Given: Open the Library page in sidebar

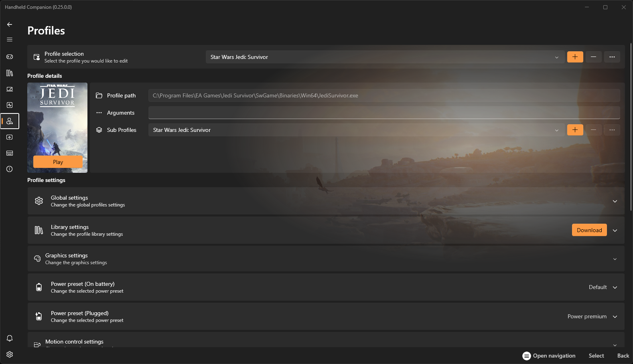Looking at the screenshot, I should (10, 73).
